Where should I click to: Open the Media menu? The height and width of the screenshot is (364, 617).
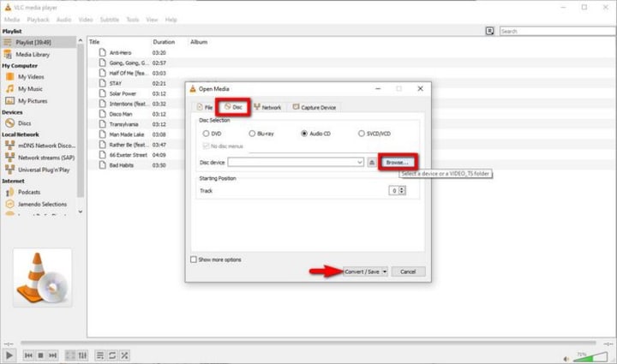12,19
